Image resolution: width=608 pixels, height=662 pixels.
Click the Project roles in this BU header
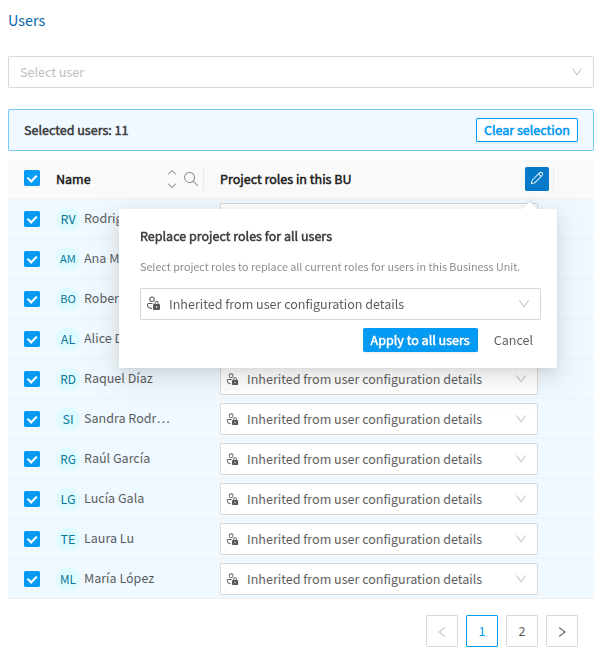[285, 179]
